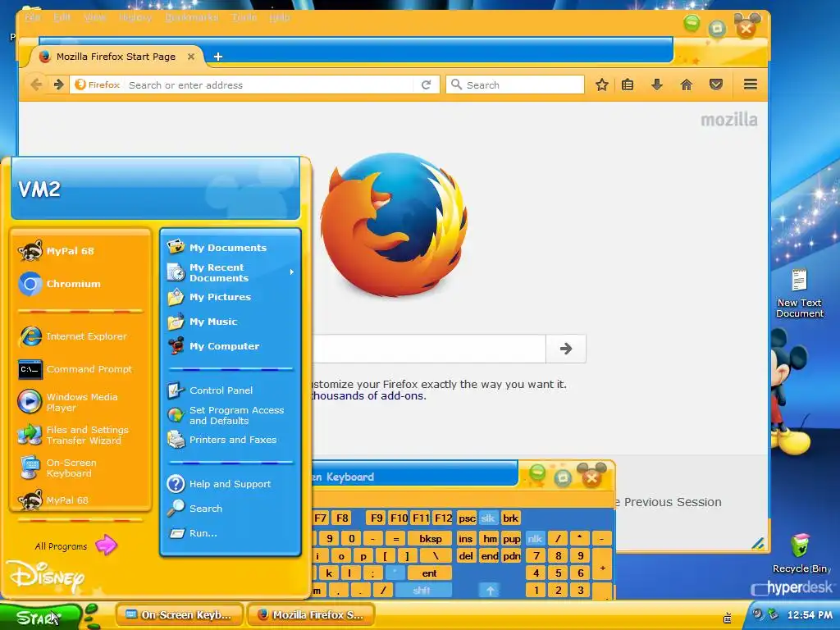Close the Mozilla Firefox Start Page tab
840x630 pixels.
tap(190, 57)
